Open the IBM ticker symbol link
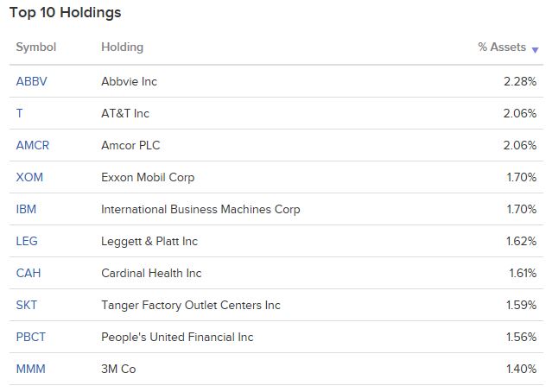 (x=26, y=209)
